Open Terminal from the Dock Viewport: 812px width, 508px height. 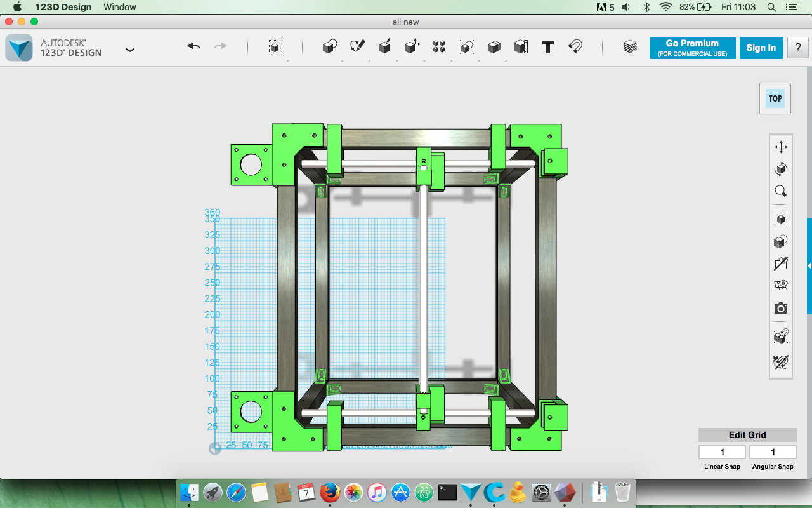click(447, 492)
